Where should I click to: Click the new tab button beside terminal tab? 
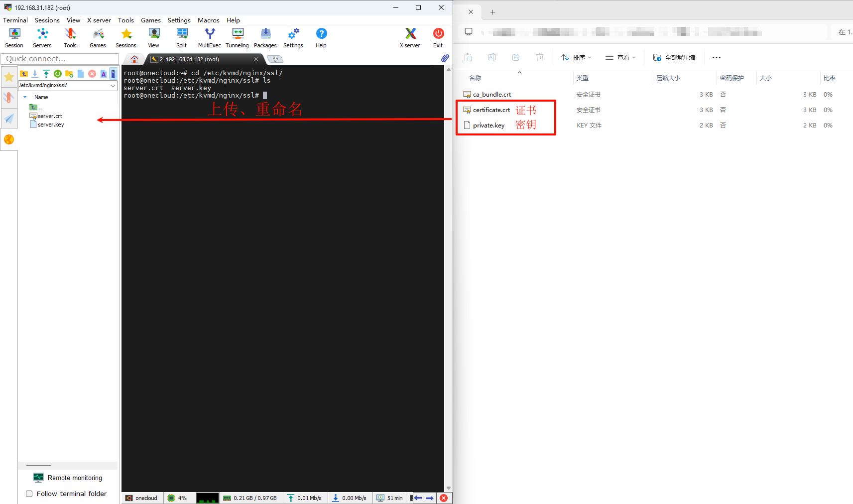[x=275, y=59]
